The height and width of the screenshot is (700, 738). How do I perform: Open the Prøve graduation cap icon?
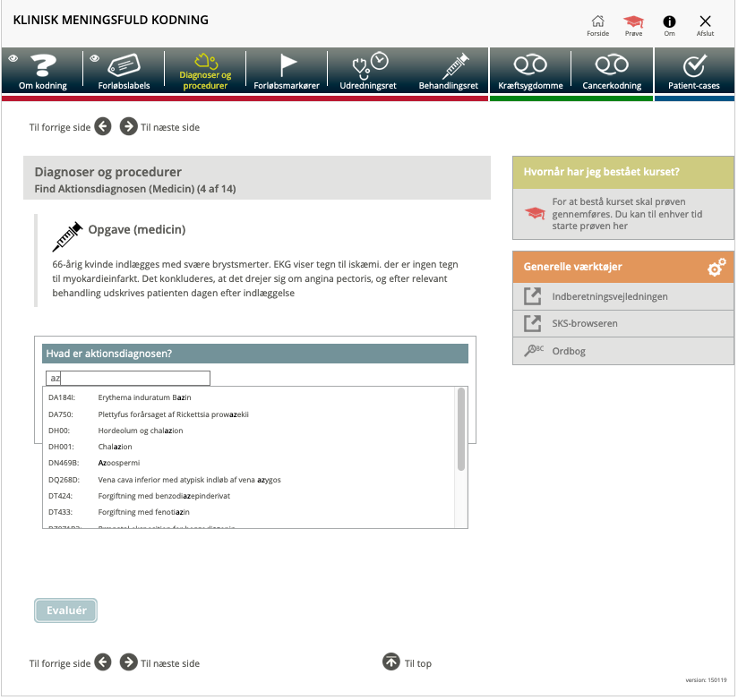tap(633, 25)
